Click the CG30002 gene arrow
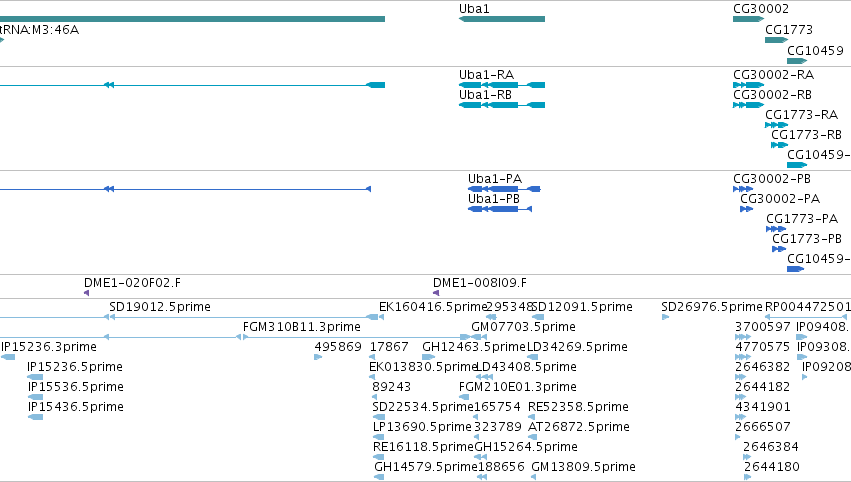The width and height of the screenshot is (851, 482). [x=748, y=19]
